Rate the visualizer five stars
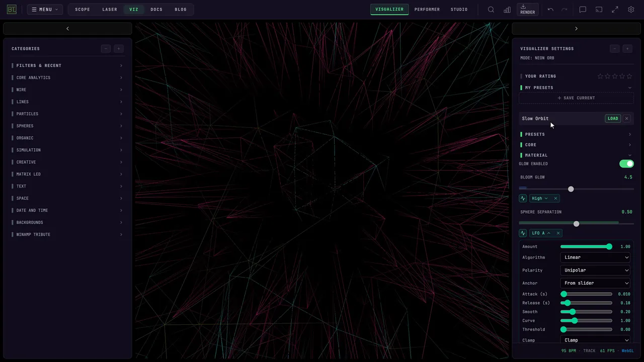The width and height of the screenshot is (644, 362). pos(629,76)
